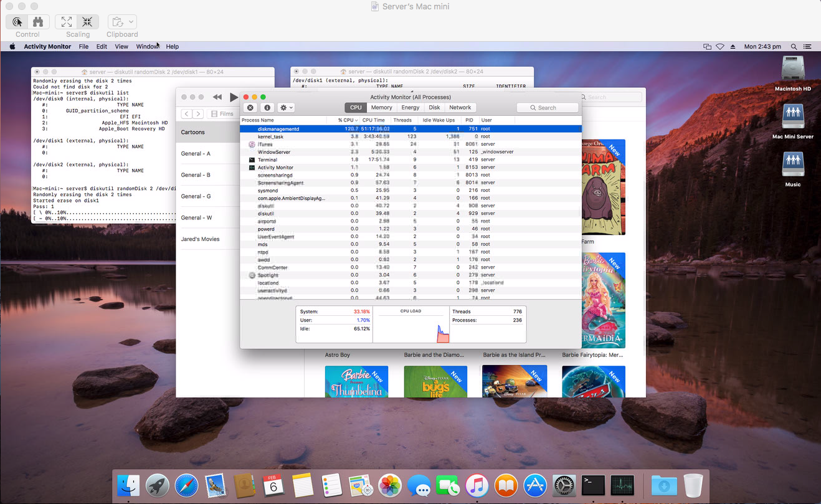Click the iTunes rewind button
Viewport: 821px width, 504px height.
(217, 97)
